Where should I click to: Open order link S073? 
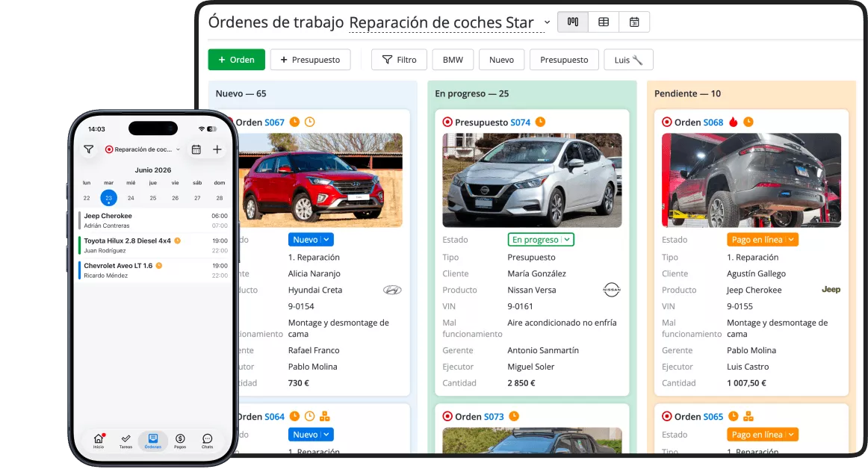[494, 417]
